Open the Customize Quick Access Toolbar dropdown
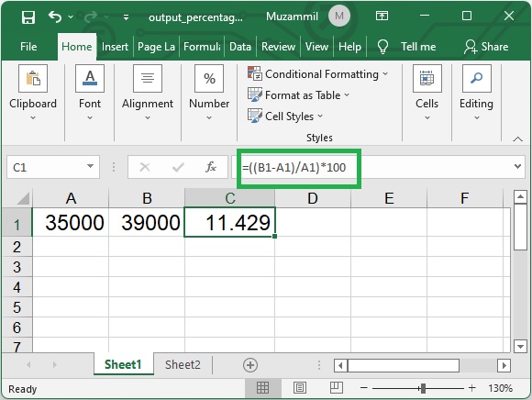This screenshot has height=400, width=532. tap(126, 17)
